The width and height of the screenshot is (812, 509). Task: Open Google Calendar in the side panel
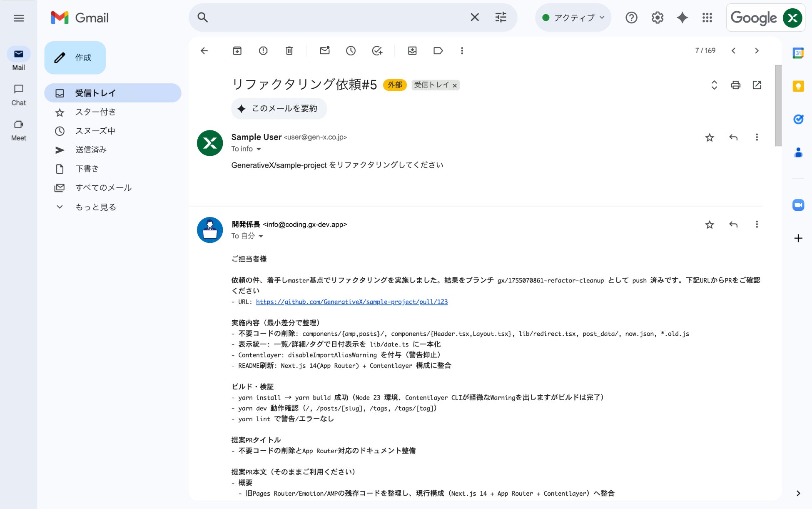coord(798,53)
